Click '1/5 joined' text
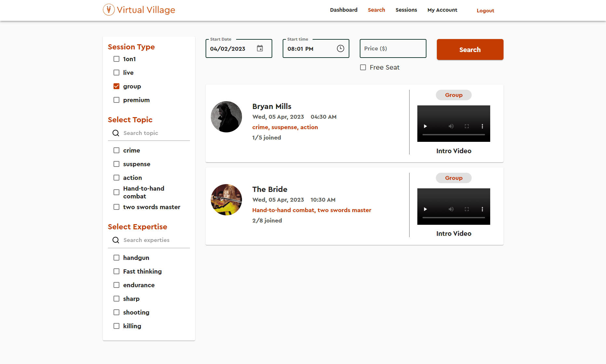Screen dimensions: 606x364 (x=266, y=138)
